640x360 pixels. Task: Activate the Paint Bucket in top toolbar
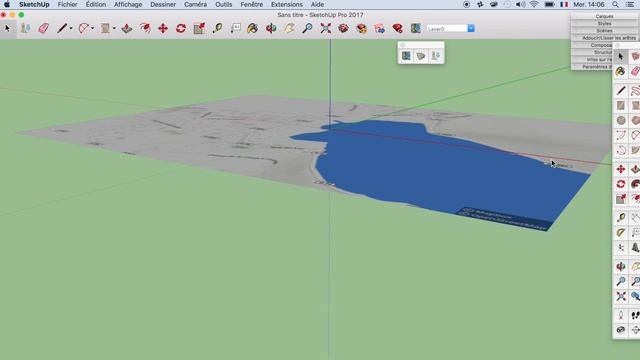pos(253,28)
